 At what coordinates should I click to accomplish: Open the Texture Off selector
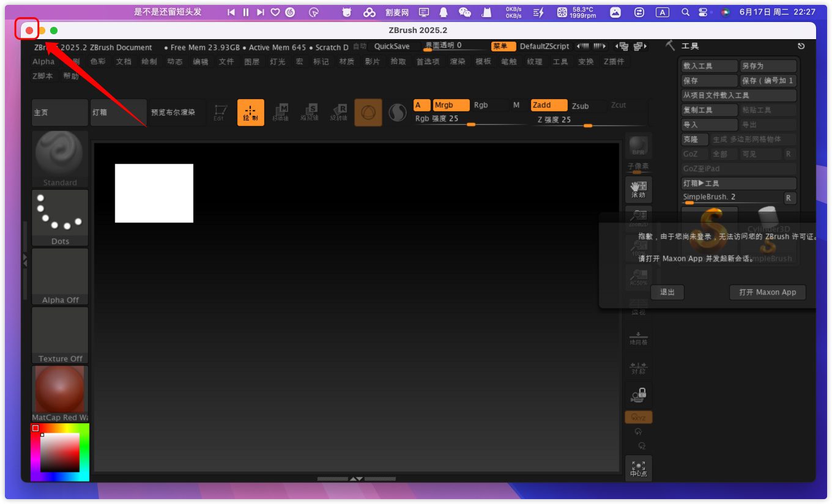(x=60, y=334)
